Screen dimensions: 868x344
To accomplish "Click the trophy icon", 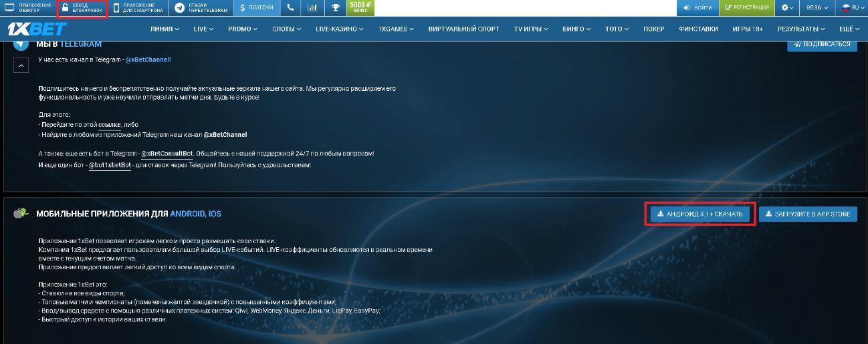I will pyautogui.click(x=335, y=8).
